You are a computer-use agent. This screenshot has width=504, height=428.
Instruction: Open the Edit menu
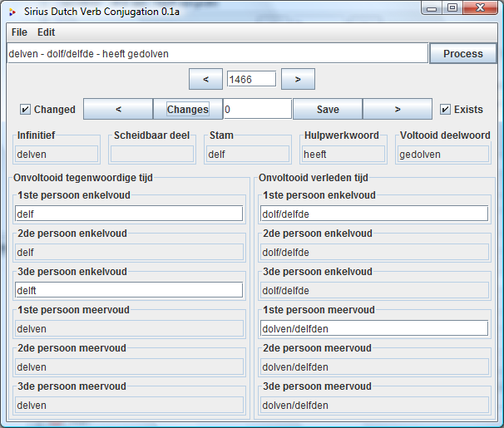[x=47, y=32]
